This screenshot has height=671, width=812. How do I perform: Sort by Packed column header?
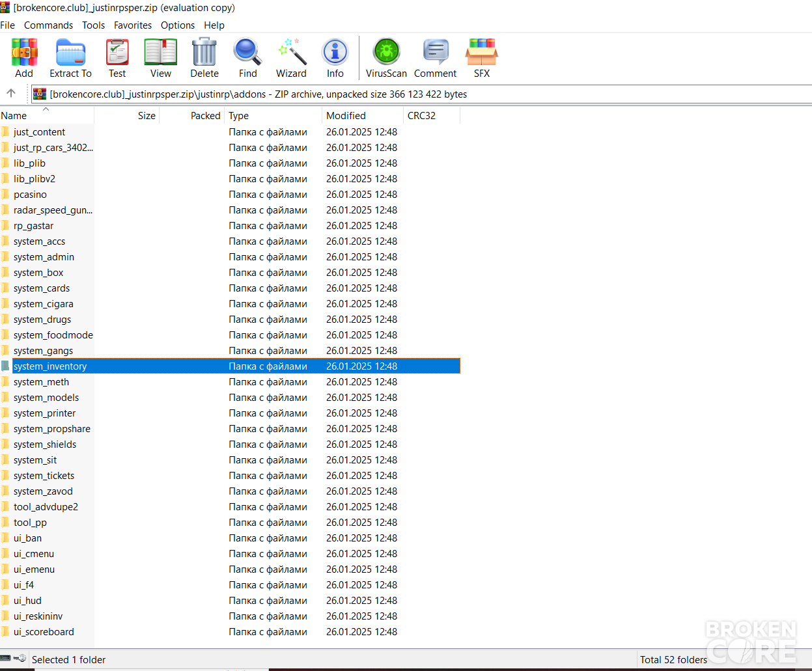click(x=191, y=115)
